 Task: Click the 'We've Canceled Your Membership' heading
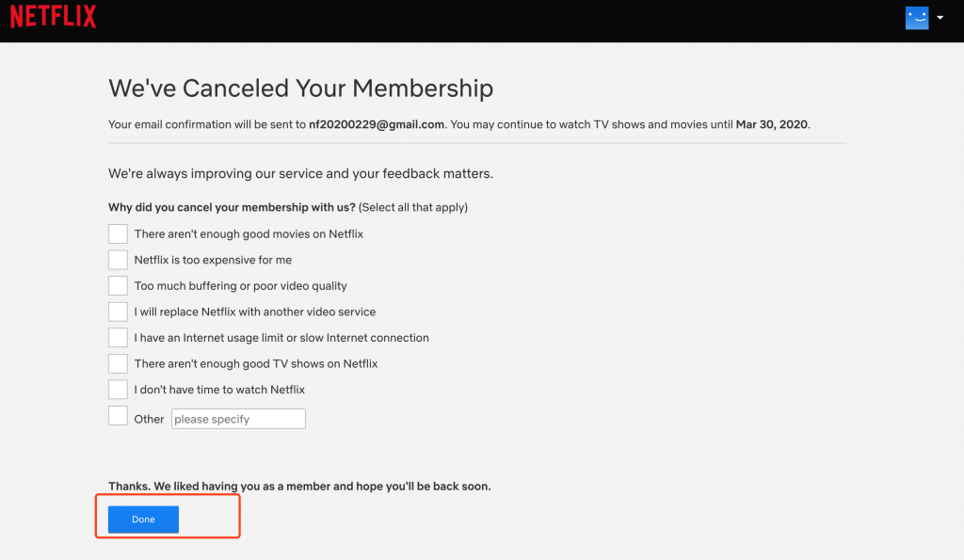pyautogui.click(x=300, y=88)
